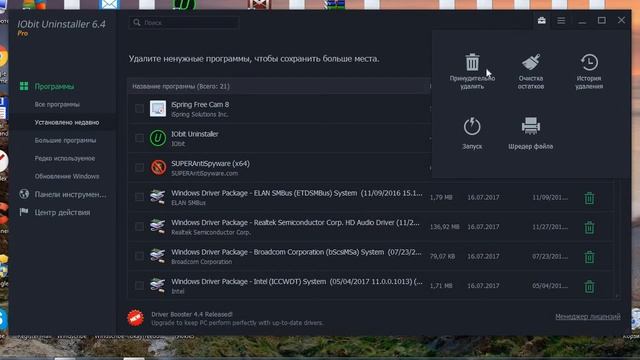Open Панели инструментов section
Viewport: 640px width, 360px height.
pos(70,194)
